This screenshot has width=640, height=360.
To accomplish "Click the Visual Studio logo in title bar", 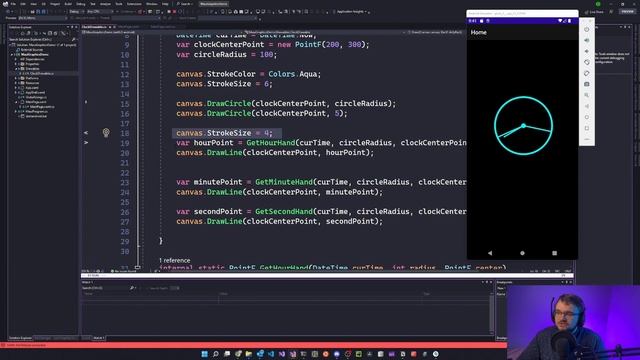I will 5,4.
